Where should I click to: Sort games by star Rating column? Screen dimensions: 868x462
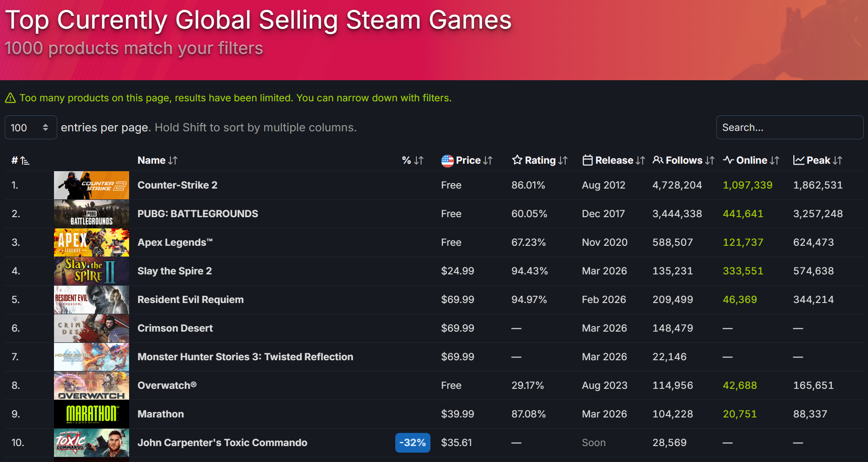pos(539,160)
